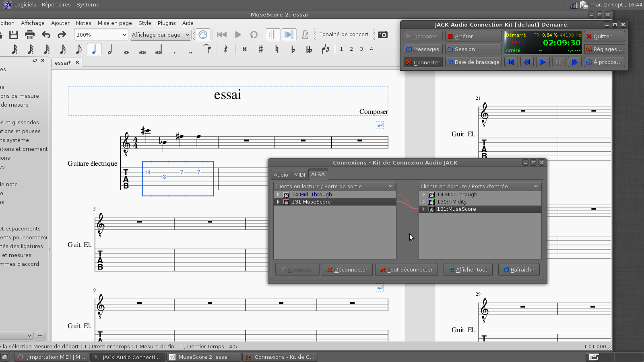The width and height of the screenshot is (644, 362).
Task: Click the Rafraîchir button
Action: [518, 270]
